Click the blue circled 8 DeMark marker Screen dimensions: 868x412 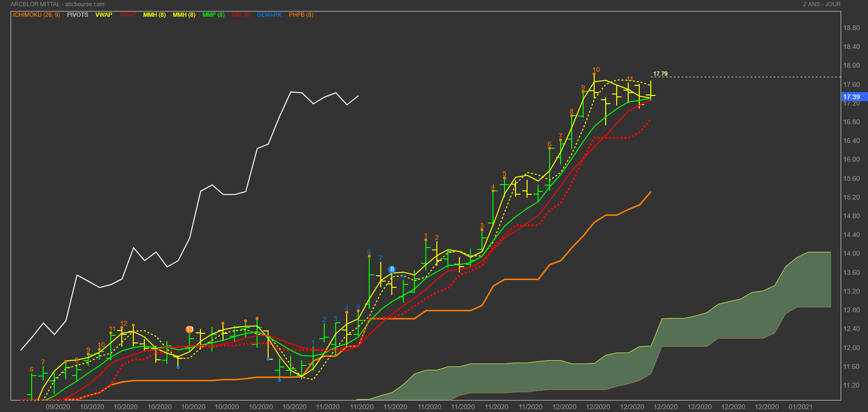(392, 270)
